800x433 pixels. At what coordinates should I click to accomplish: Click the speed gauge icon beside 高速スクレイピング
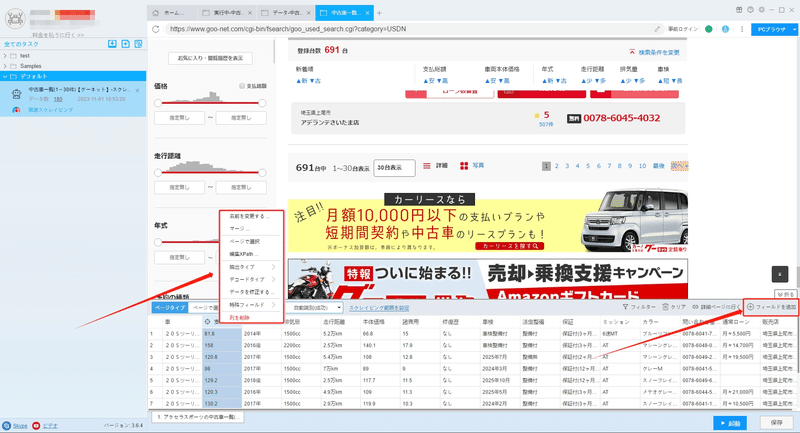(16, 110)
